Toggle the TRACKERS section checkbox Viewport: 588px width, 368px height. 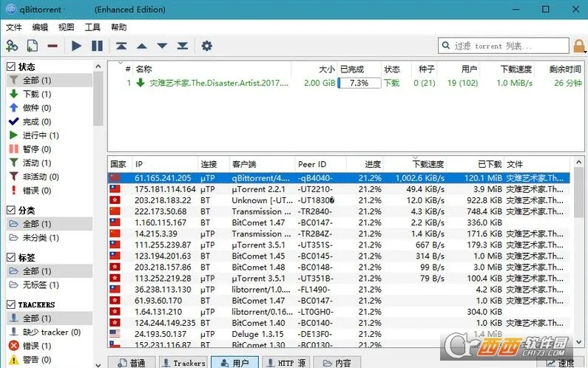tap(11, 304)
